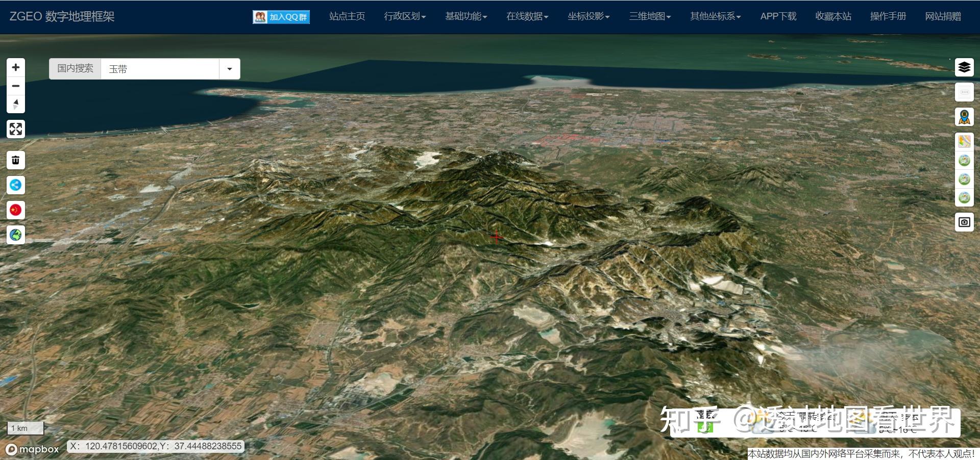Click the trash icon to clear map
Image resolution: width=980 pixels, height=460 pixels.
click(x=16, y=160)
